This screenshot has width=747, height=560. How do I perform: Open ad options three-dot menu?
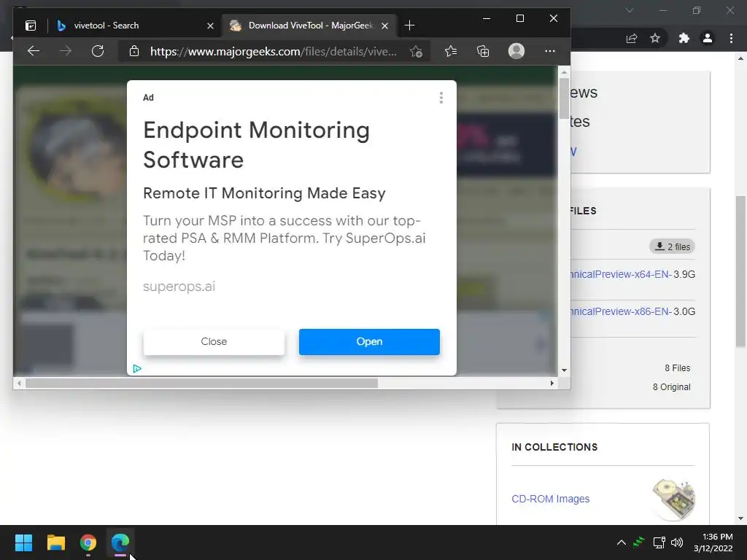point(441,98)
